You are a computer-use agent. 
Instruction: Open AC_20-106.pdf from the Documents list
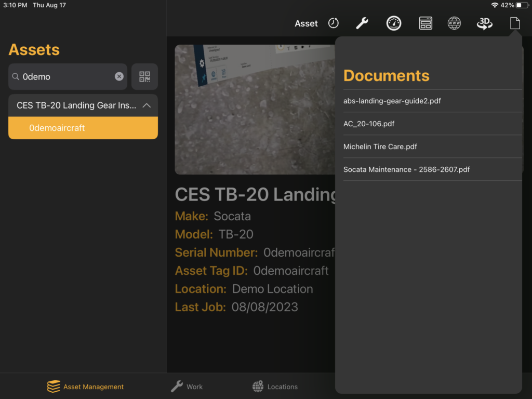369,124
